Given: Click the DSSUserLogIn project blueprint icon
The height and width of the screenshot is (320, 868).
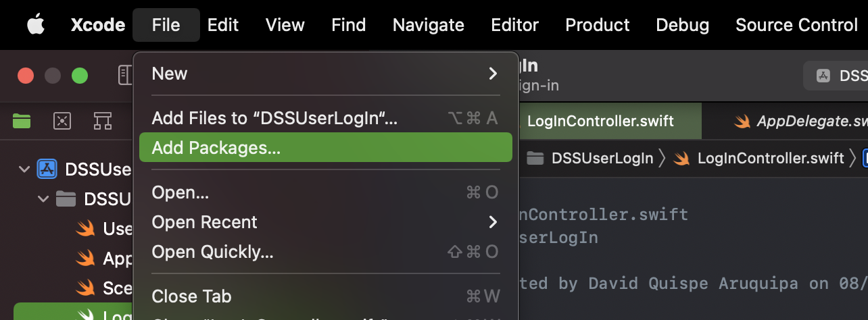Looking at the screenshot, I should [47, 169].
